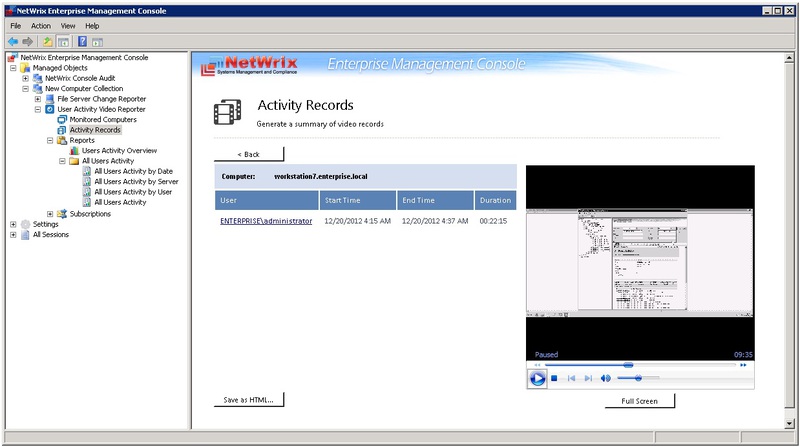This screenshot has width=800, height=447.
Task: Click the Back arrow toolbar icon
Action: tap(13, 41)
